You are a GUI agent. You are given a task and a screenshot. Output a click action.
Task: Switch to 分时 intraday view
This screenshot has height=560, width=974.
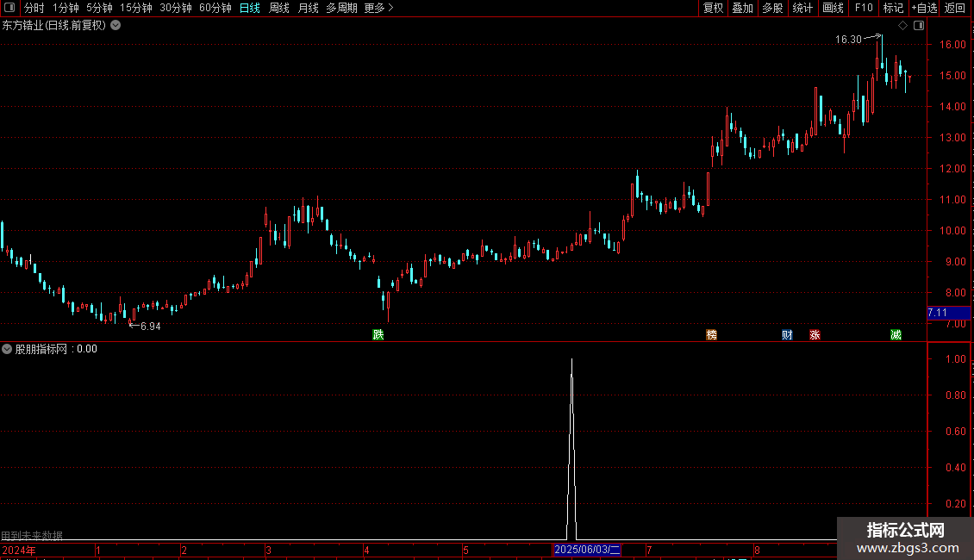click(34, 8)
